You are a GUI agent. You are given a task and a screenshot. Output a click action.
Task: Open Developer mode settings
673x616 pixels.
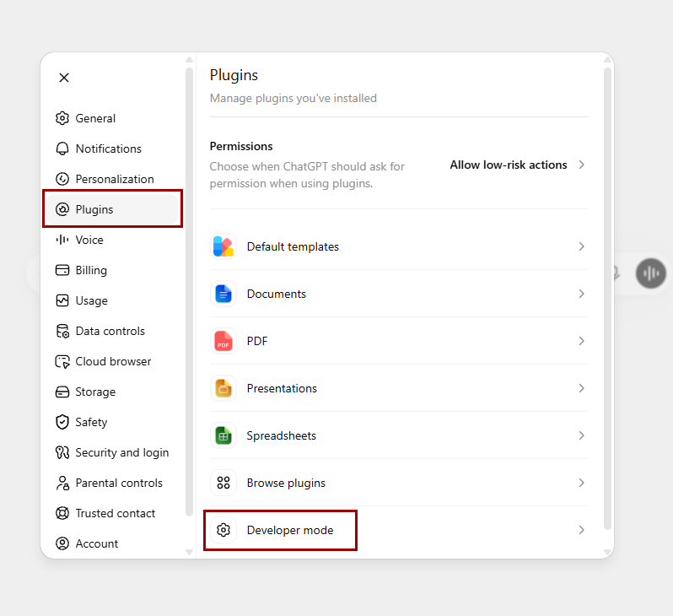(x=399, y=530)
